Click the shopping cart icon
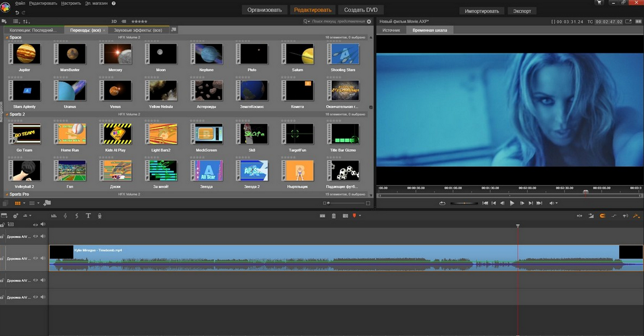Viewport: 644px width, 336px height. 599,3
